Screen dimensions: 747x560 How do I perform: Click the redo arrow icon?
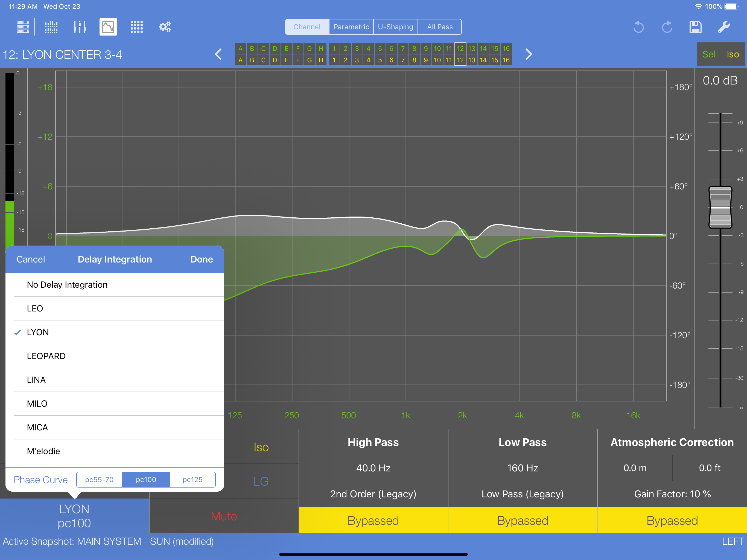click(667, 27)
